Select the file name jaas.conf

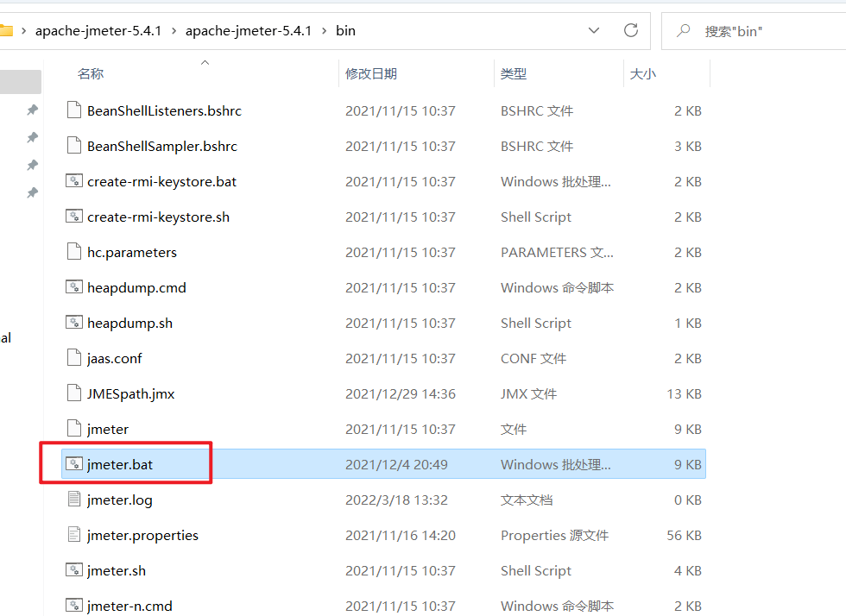114,359
